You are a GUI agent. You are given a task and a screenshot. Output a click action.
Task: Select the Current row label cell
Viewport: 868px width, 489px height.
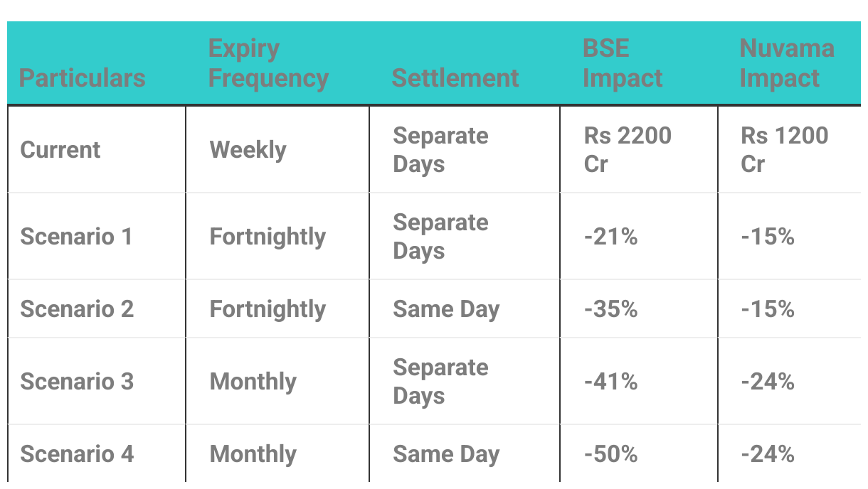pyautogui.click(x=60, y=150)
